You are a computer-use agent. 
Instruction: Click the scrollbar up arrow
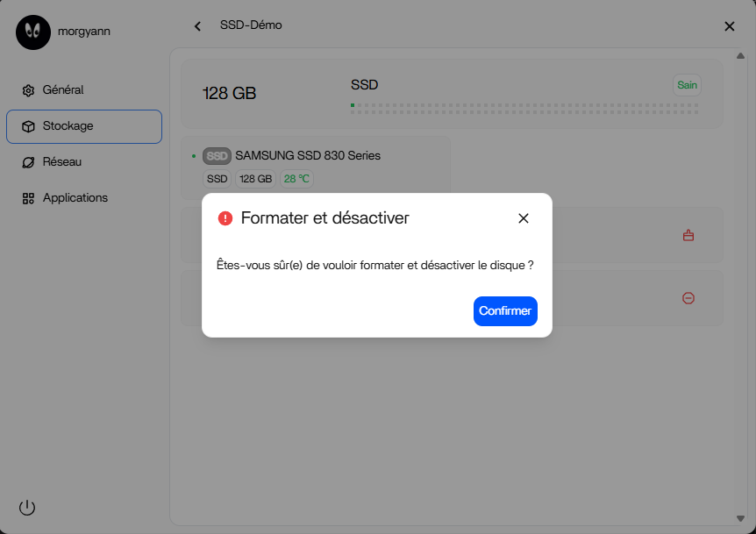(x=741, y=54)
